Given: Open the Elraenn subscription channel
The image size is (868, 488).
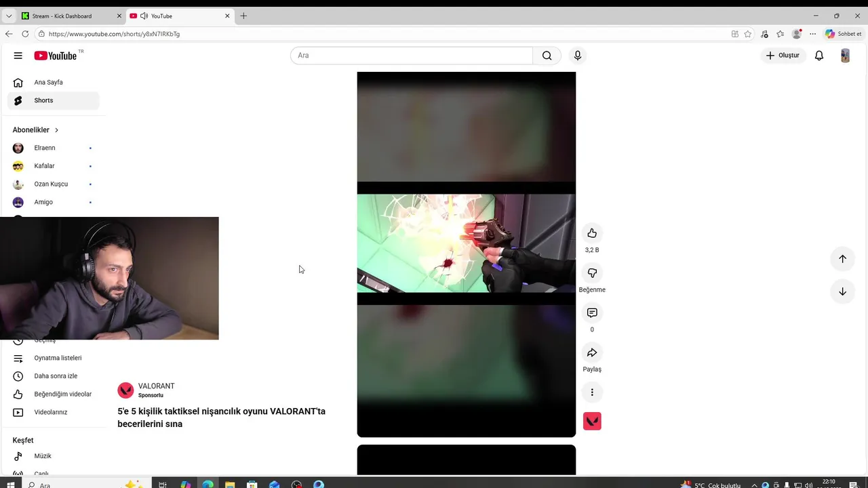Looking at the screenshot, I should 54,148.
